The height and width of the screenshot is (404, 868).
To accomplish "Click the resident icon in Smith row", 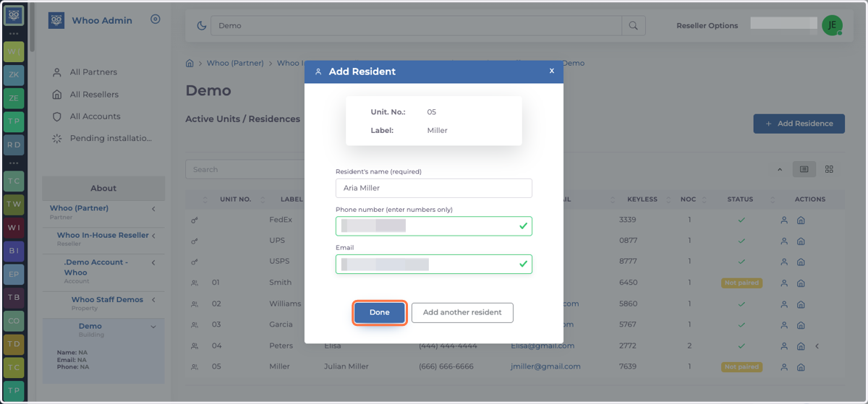I will click(784, 283).
